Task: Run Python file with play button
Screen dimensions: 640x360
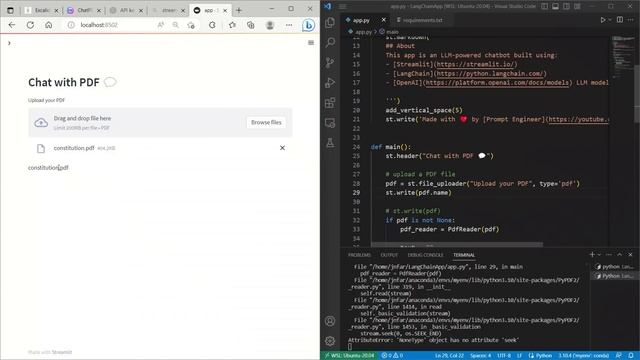Action: (602, 20)
